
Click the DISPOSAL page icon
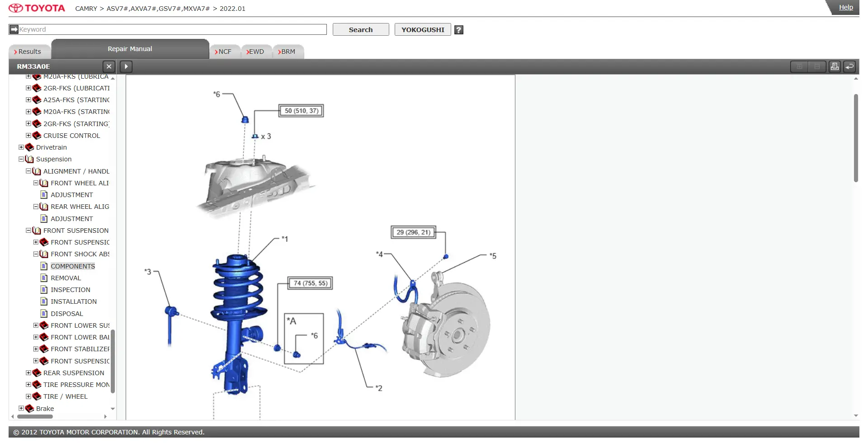coord(44,314)
